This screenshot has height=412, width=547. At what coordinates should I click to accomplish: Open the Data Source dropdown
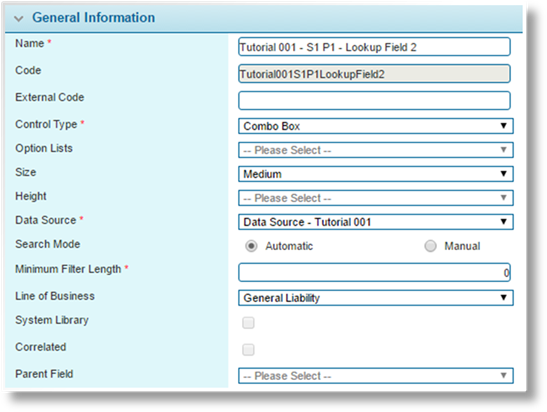pyautogui.click(x=376, y=222)
